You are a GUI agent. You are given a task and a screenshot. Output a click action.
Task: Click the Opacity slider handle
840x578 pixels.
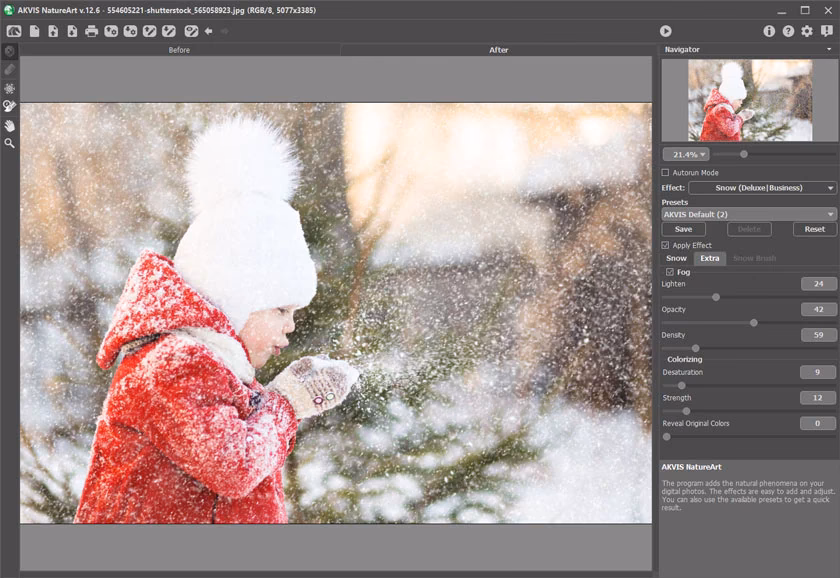tap(754, 322)
